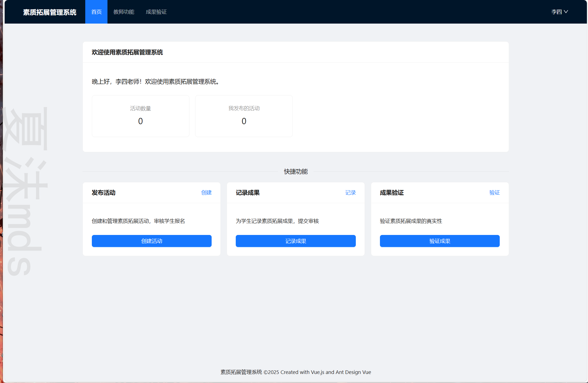Click the 发布活动 card title
The height and width of the screenshot is (383, 588).
[104, 193]
